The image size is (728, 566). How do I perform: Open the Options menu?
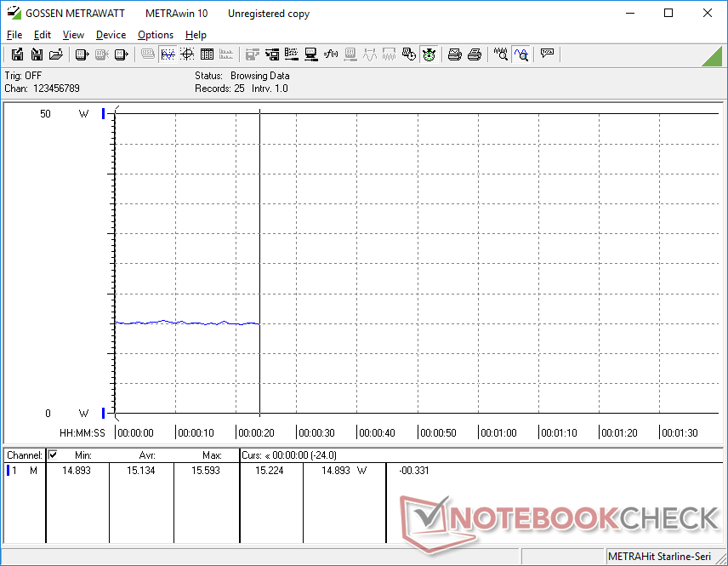(x=156, y=35)
